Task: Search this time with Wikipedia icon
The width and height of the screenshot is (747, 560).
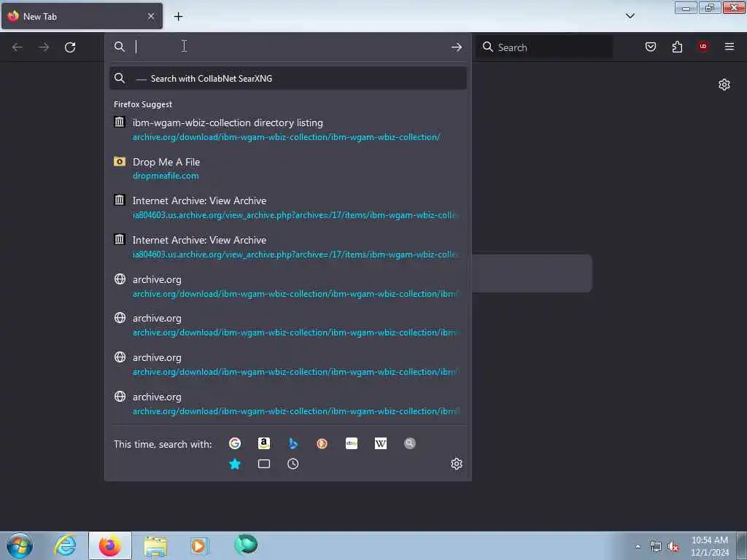Action: click(381, 444)
